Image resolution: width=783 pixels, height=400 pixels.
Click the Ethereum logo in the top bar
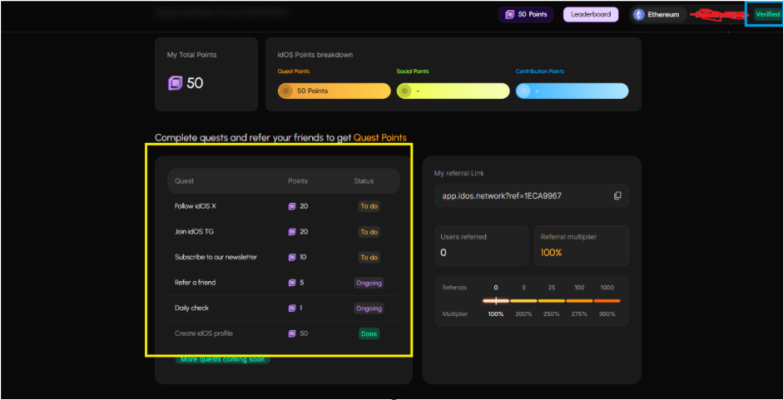tap(639, 15)
